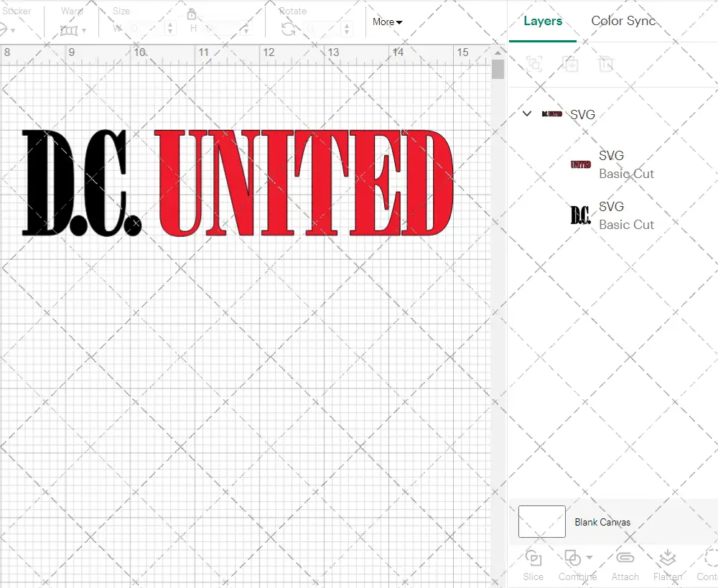Click Basic Cut under the UNITED layer

(x=626, y=174)
